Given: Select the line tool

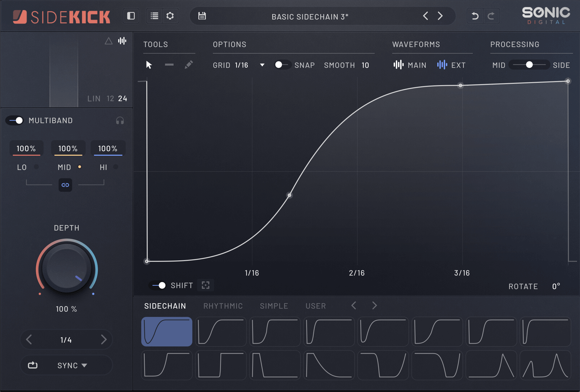Looking at the screenshot, I should pos(169,65).
